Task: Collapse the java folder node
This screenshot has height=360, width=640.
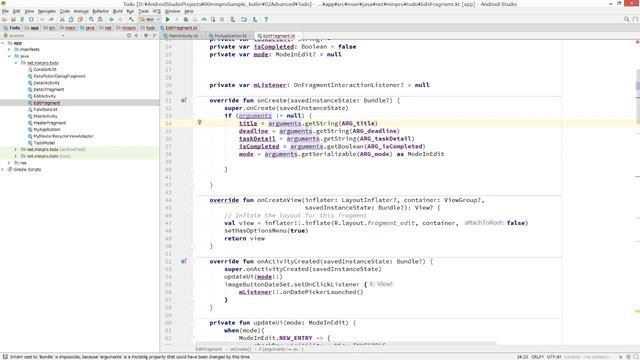Action: click(9, 56)
